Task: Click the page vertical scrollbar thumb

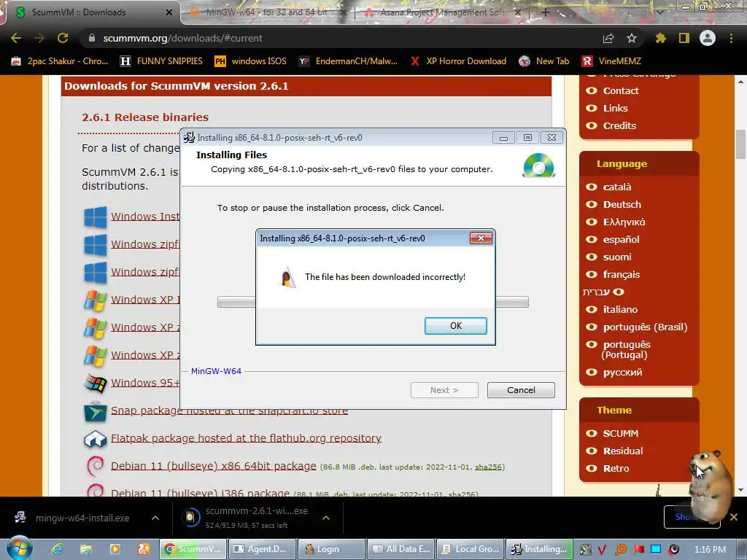Action: (x=740, y=144)
